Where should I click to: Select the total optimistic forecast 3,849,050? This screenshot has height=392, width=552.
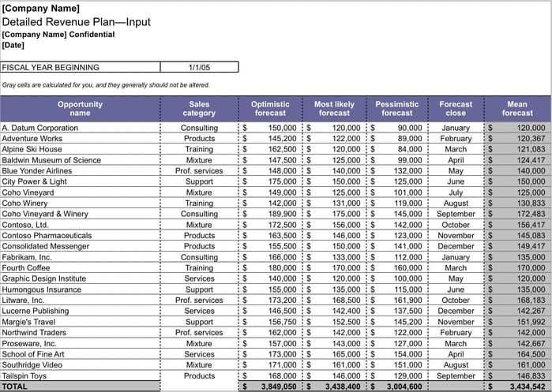point(273,387)
